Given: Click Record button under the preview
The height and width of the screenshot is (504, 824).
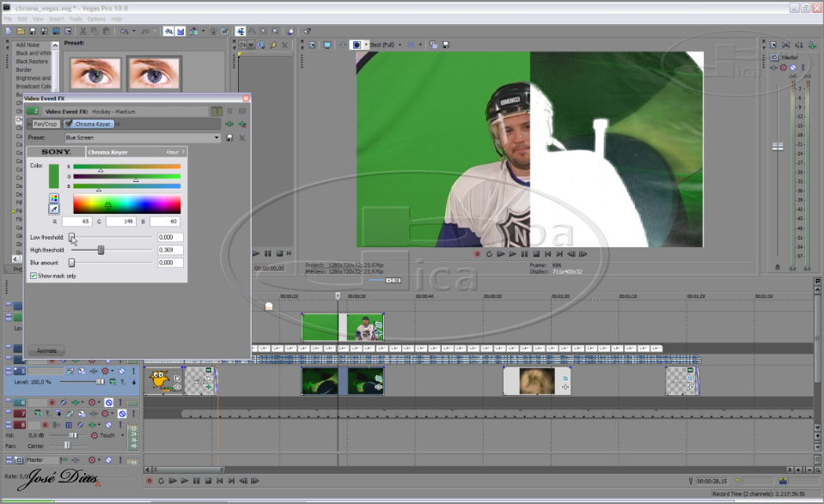Looking at the screenshot, I should (477, 254).
